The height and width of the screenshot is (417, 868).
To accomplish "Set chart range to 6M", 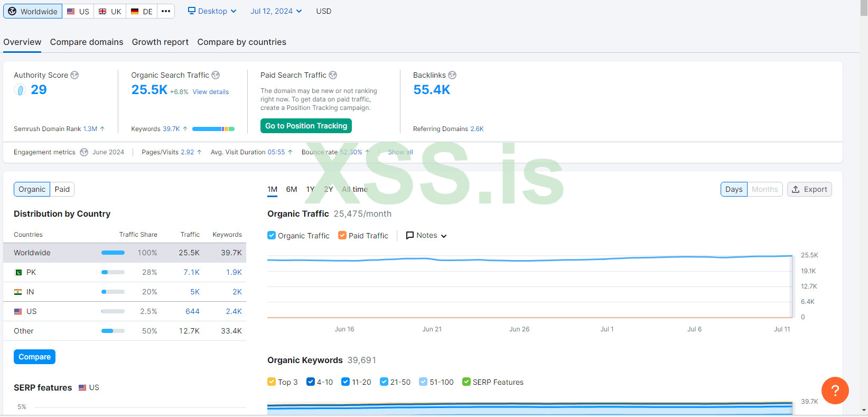I will tap(292, 189).
